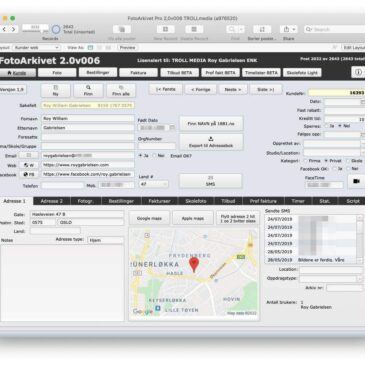Click Export til Adressebok button

211,142
